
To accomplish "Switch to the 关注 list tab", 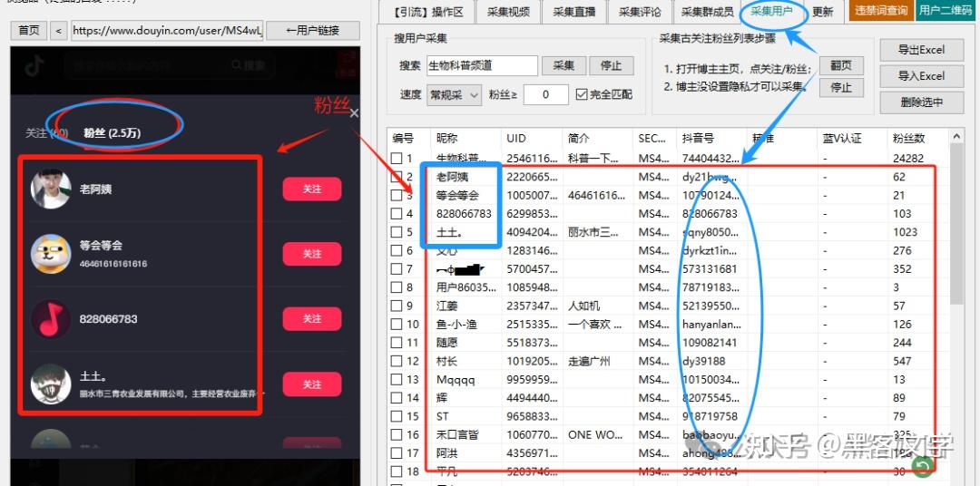I will tap(46, 132).
